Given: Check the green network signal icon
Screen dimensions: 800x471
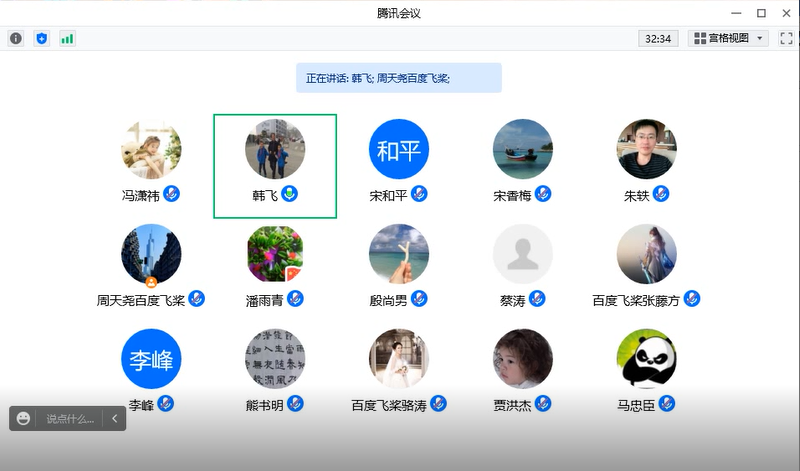Looking at the screenshot, I should tap(67, 38).
